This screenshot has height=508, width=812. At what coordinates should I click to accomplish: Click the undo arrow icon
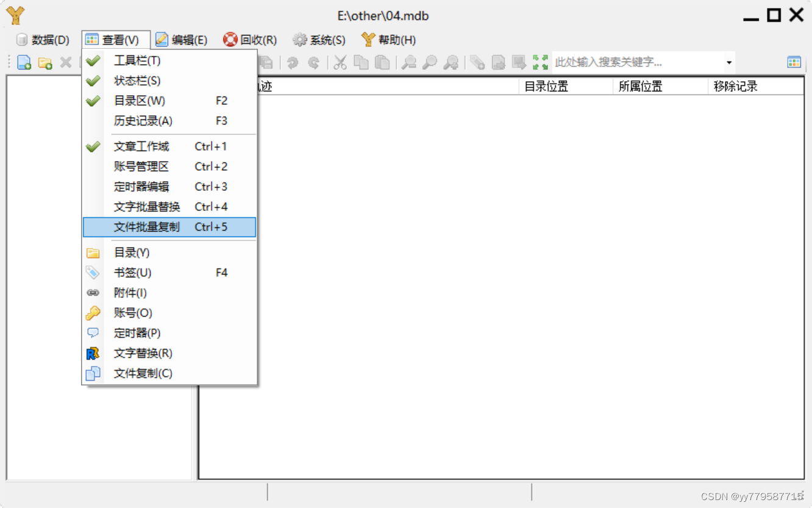click(293, 62)
